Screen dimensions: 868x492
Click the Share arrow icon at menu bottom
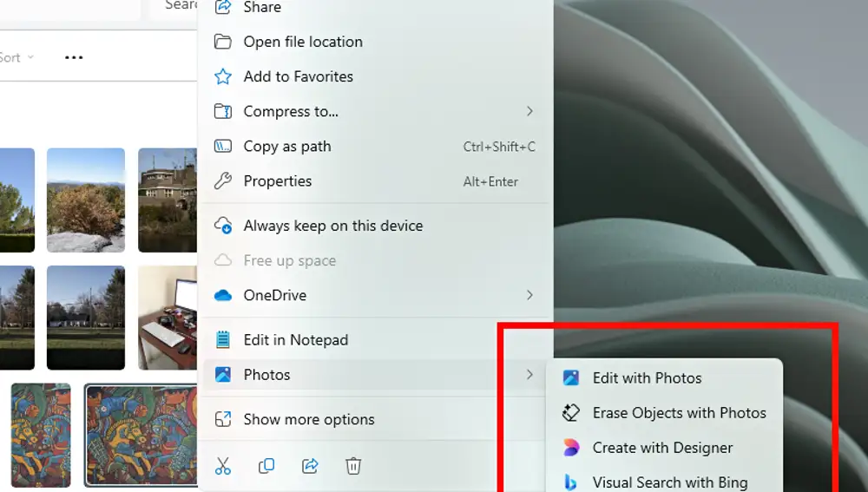coord(310,466)
